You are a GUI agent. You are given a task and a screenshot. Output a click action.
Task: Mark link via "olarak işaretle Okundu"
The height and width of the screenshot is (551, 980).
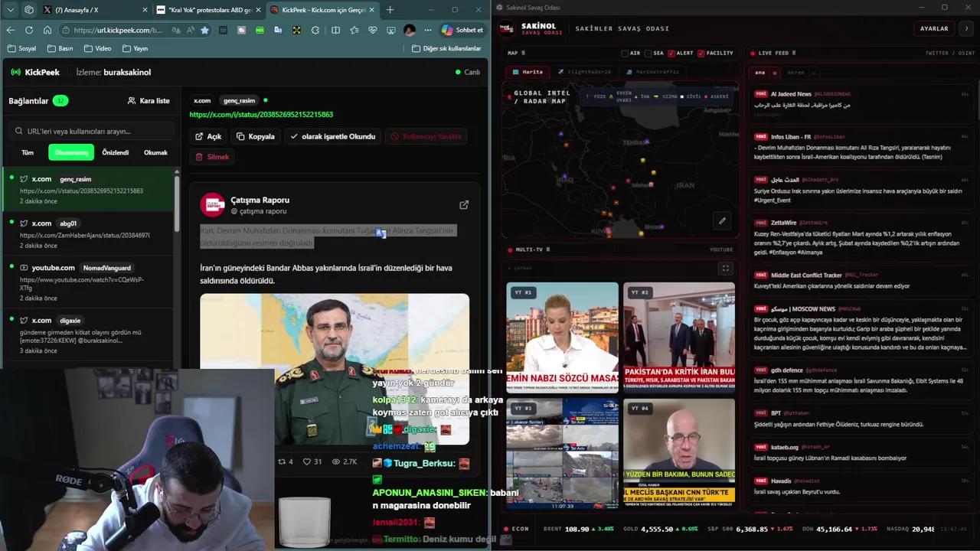(x=333, y=136)
